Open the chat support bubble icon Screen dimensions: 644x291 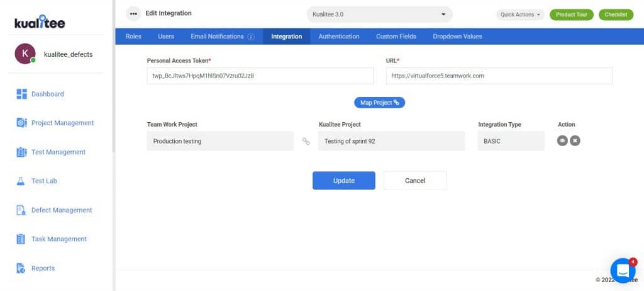point(623,270)
